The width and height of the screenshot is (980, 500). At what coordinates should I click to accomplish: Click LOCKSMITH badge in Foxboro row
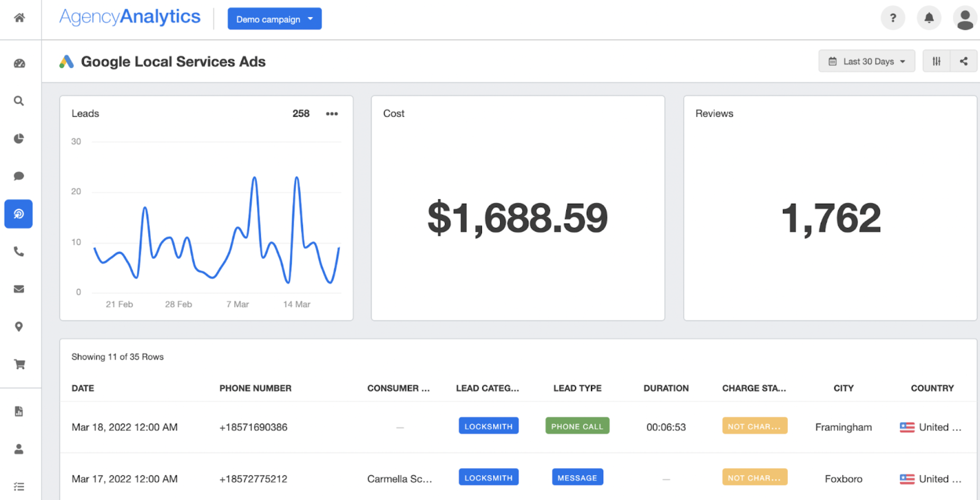click(x=488, y=477)
